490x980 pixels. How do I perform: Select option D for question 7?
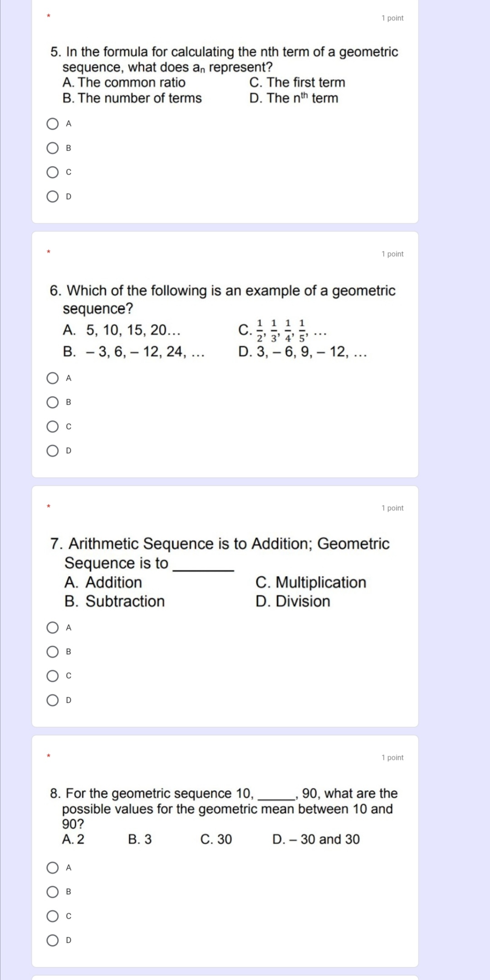tap(52, 701)
